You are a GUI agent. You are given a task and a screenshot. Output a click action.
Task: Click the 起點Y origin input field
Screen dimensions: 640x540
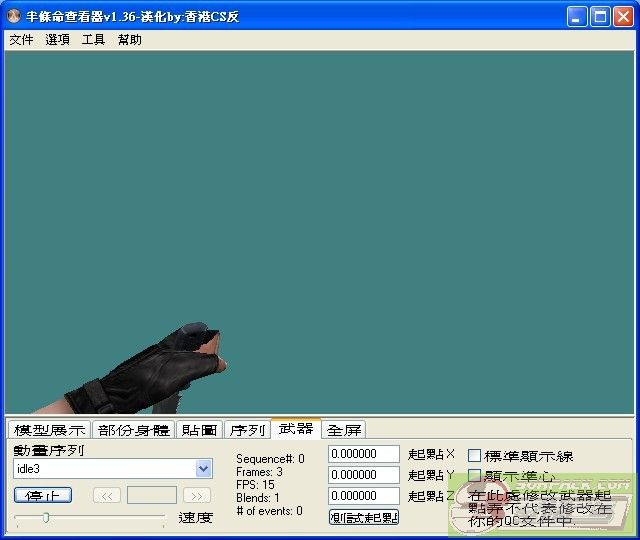(x=364, y=475)
